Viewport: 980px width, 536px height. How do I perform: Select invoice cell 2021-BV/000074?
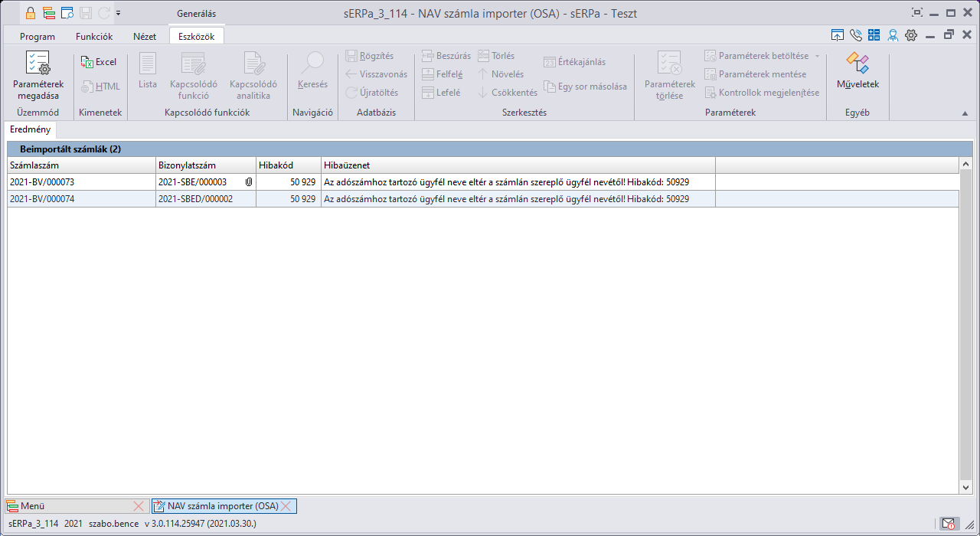click(81, 199)
